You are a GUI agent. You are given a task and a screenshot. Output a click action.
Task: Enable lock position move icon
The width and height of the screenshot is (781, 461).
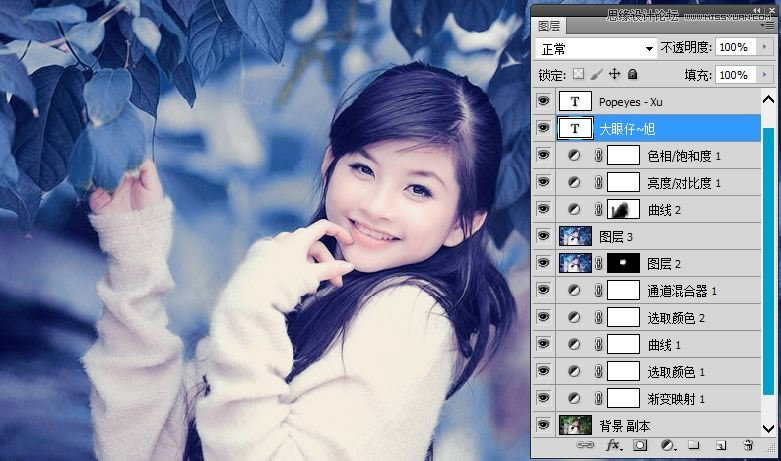tap(614, 75)
